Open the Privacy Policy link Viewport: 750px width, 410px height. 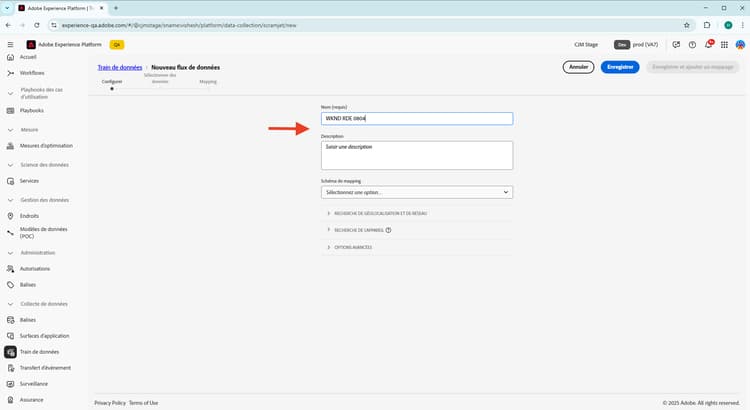tap(110, 403)
